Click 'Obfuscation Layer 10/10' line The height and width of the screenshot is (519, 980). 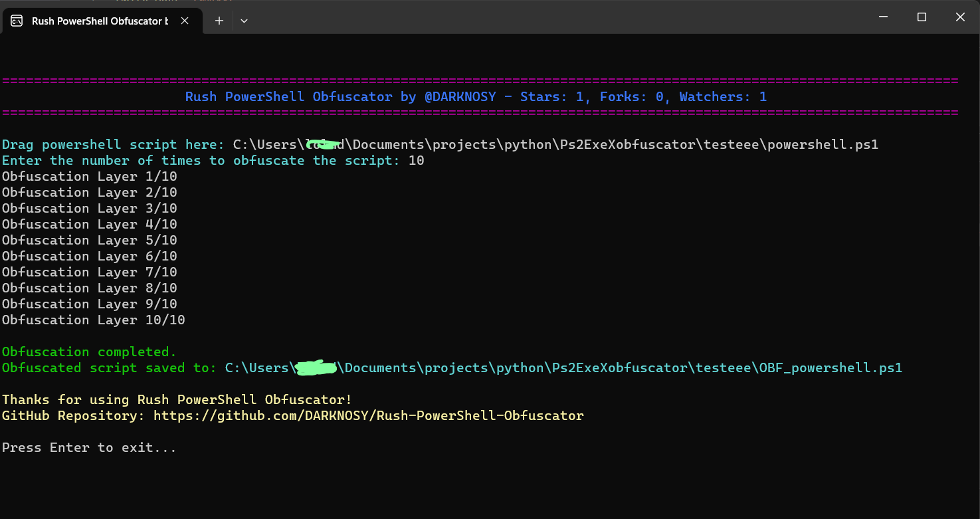point(94,320)
